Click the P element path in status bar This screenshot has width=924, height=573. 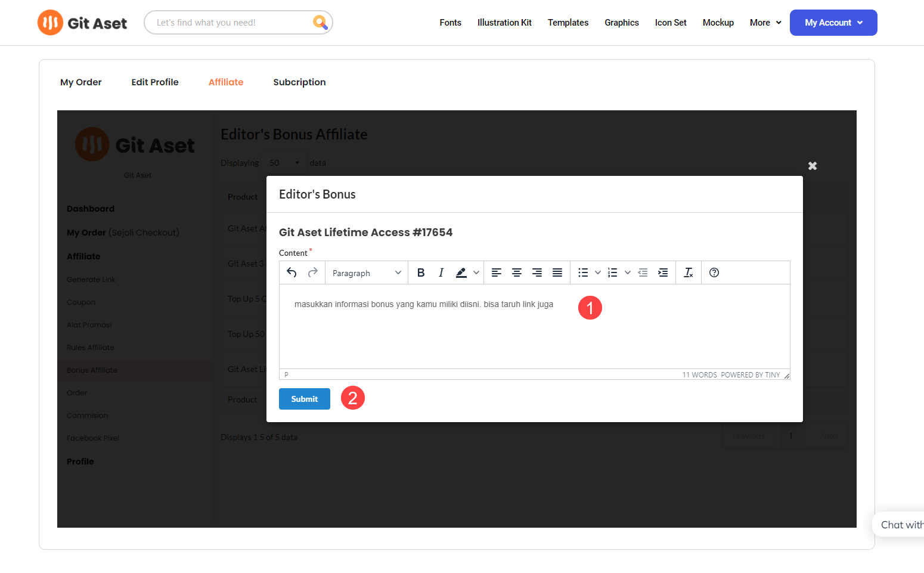click(x=287, y=375)
